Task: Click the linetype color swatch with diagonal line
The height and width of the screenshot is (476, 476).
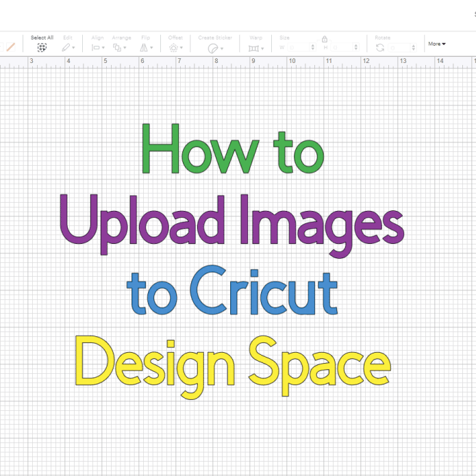Action: [11, 47]
